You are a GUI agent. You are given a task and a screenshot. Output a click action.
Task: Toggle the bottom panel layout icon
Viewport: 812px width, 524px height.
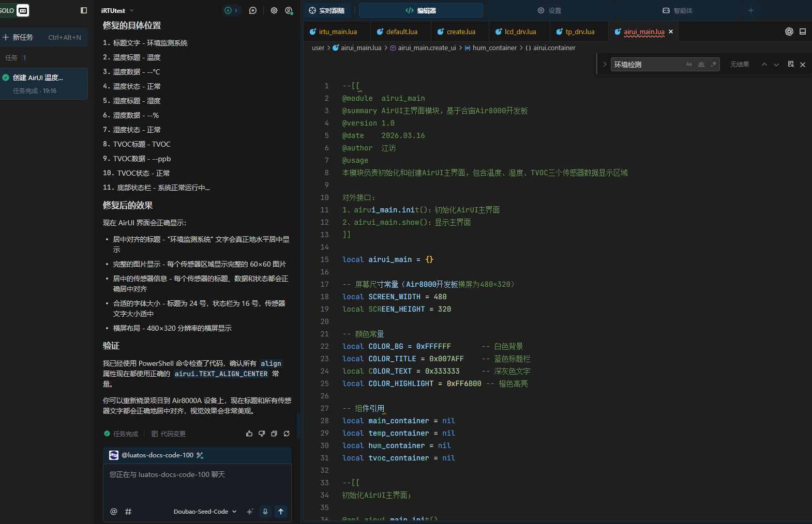[803, 32]
